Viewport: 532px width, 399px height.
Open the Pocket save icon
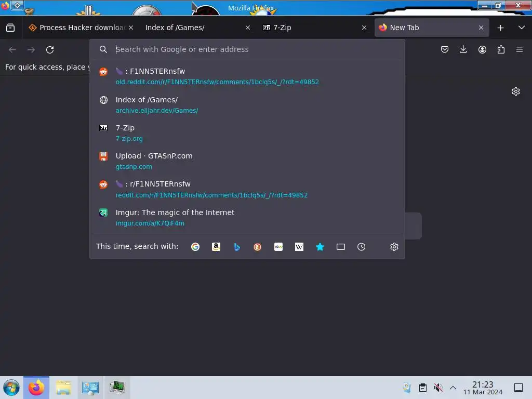[445, 49]
